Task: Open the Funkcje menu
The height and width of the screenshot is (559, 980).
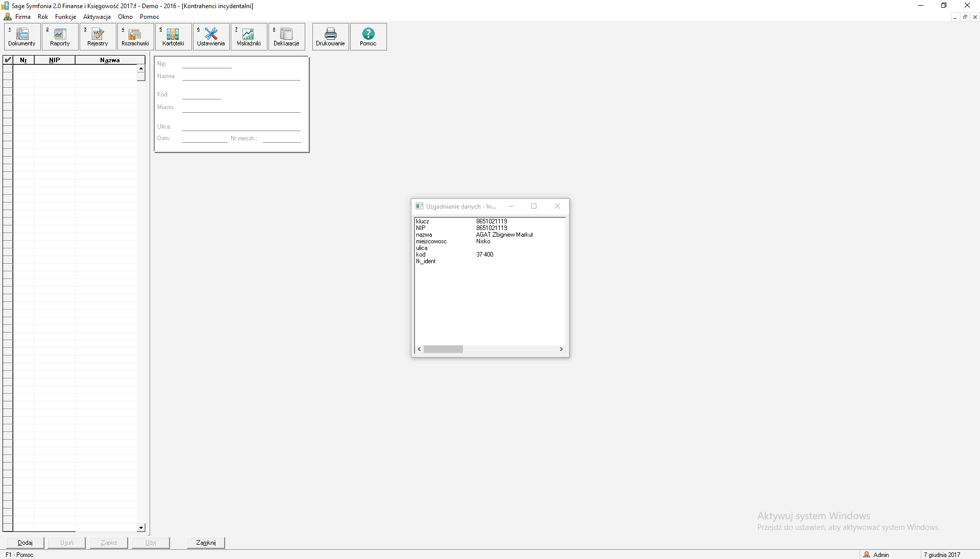Action: click(x=65, y=17)
